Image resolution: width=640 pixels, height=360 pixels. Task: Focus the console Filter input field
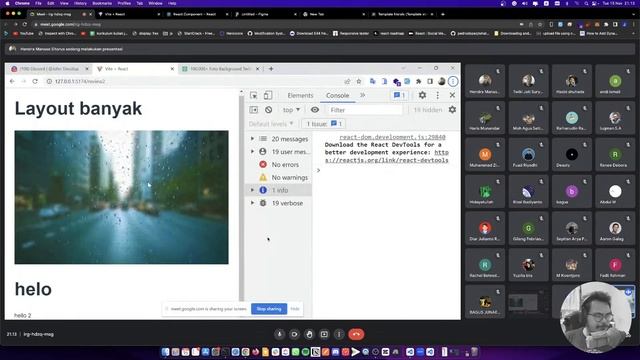(365, 110)
